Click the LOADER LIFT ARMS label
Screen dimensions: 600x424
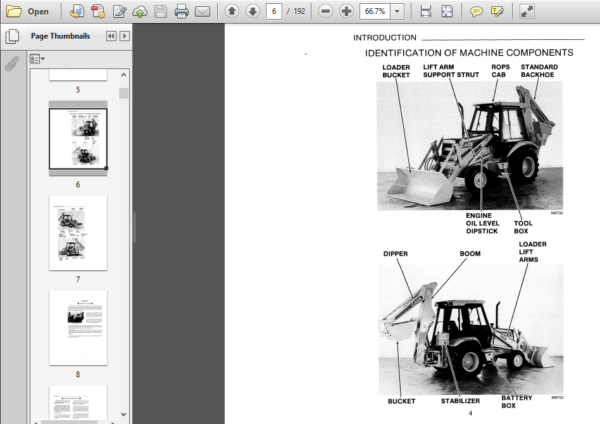point(532,252)
